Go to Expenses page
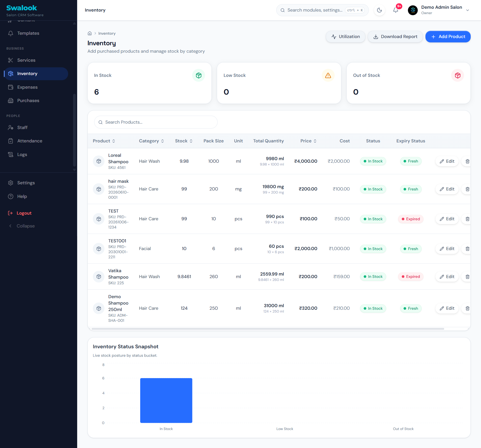Screen dimensions: 481x448 click(36, 87)
